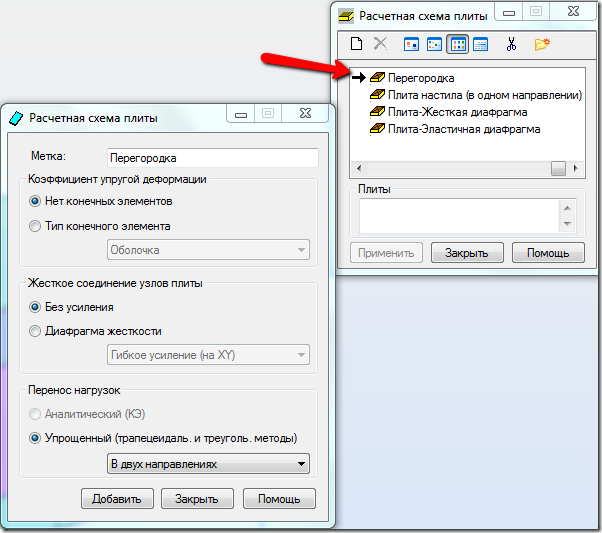Click the Добавить button

[x=117, y=499]
